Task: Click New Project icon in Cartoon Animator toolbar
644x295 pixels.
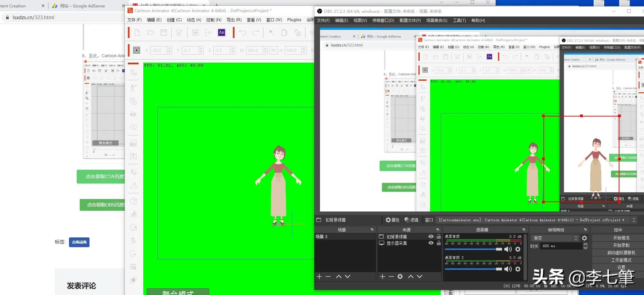Action: click(x=137, y=33)
